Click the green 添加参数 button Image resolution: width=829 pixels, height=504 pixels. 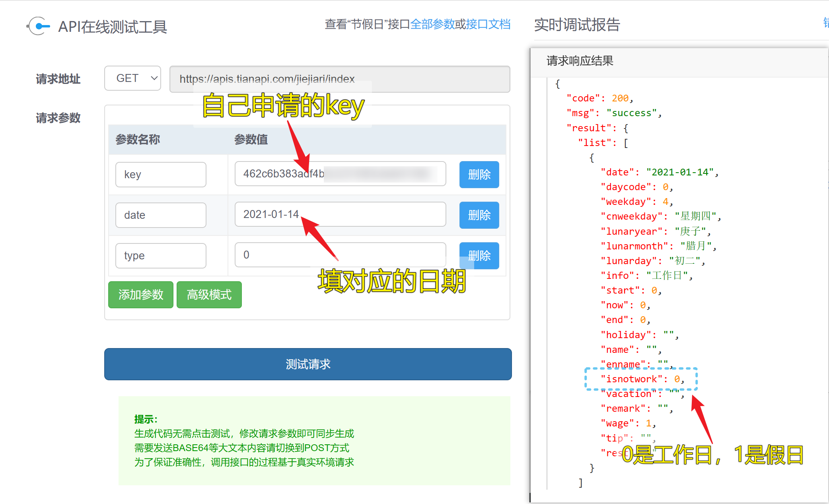[141, 295]
